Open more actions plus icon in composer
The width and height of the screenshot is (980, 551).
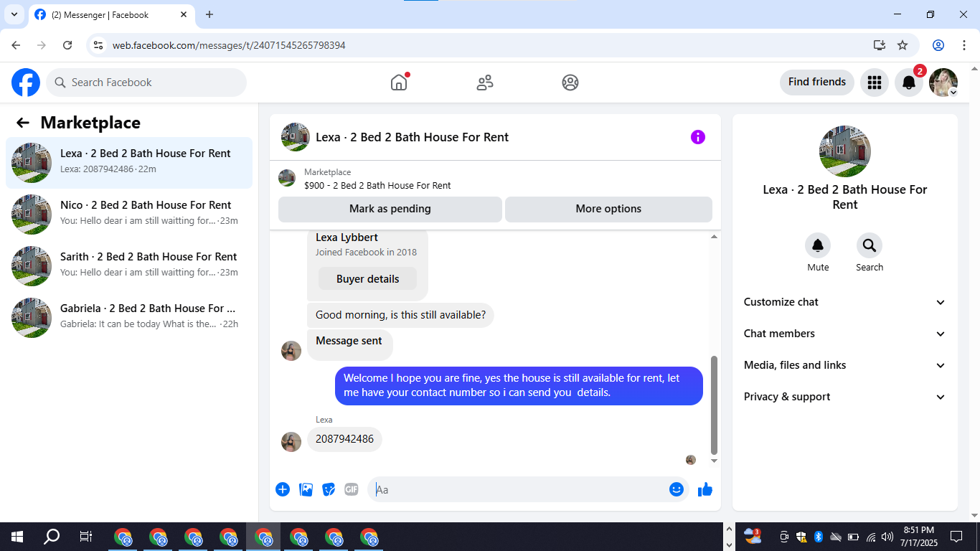[283, 489]
